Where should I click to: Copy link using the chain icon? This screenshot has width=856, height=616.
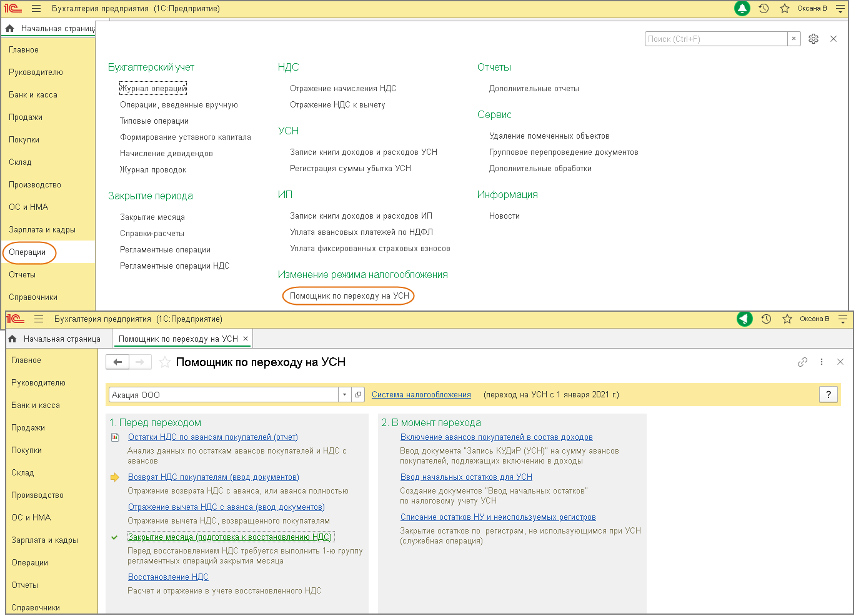pos(803,362)
